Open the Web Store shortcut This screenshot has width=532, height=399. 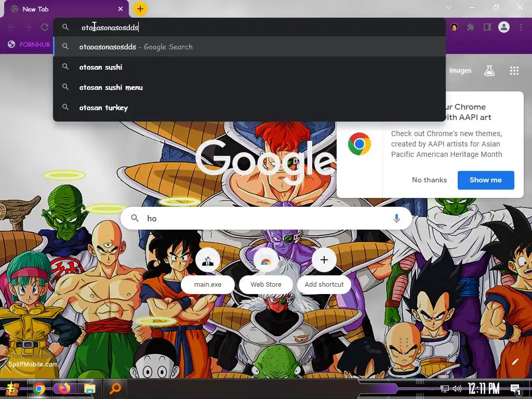tap(266, 270)
